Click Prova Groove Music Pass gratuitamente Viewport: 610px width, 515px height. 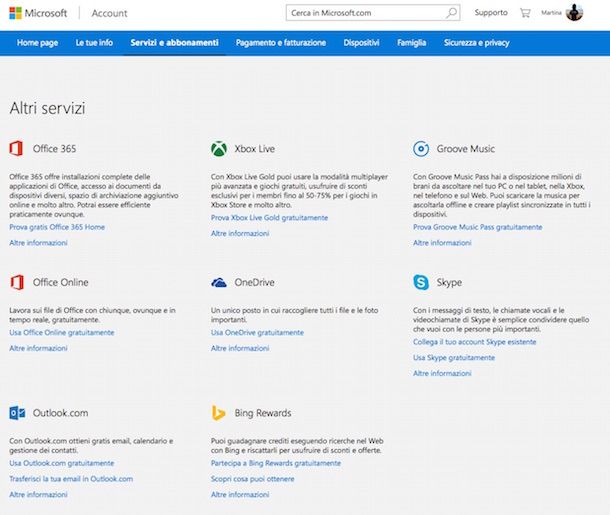(478, 227)
